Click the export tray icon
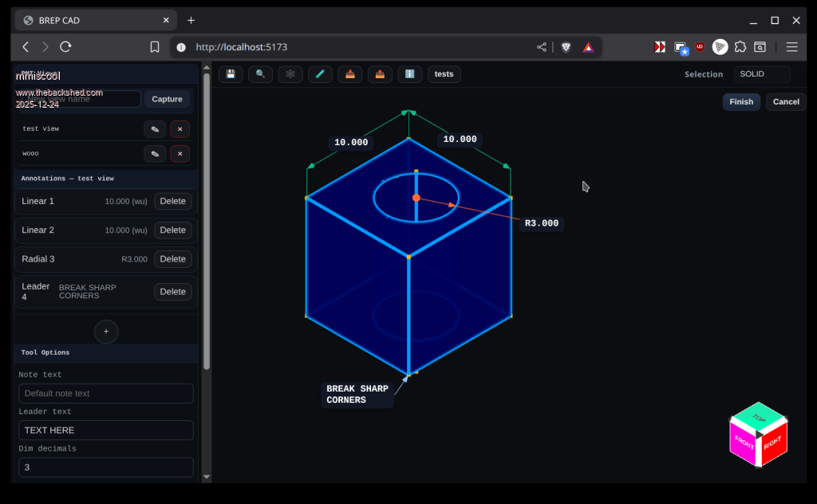Image resolution: width=817 pixels, height=504 pixels. 380,74
